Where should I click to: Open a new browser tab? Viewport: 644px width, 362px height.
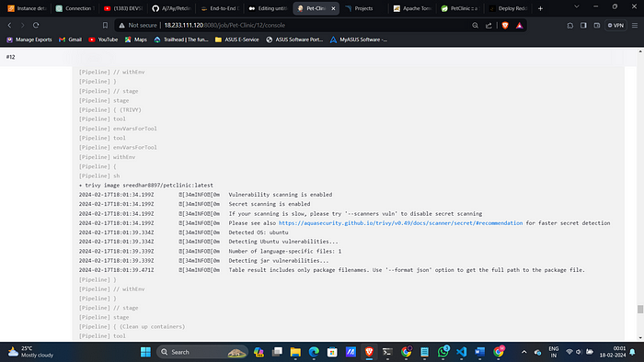pos(541,8)
